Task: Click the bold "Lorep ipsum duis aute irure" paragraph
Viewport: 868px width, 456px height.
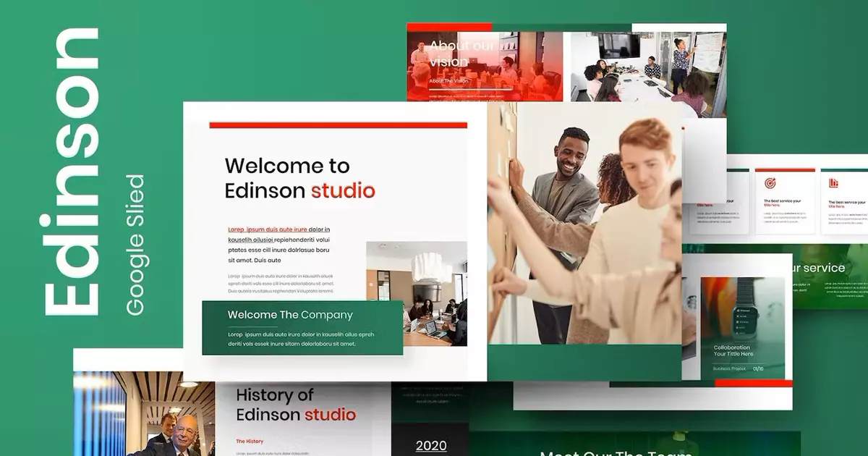Action: 279,245
